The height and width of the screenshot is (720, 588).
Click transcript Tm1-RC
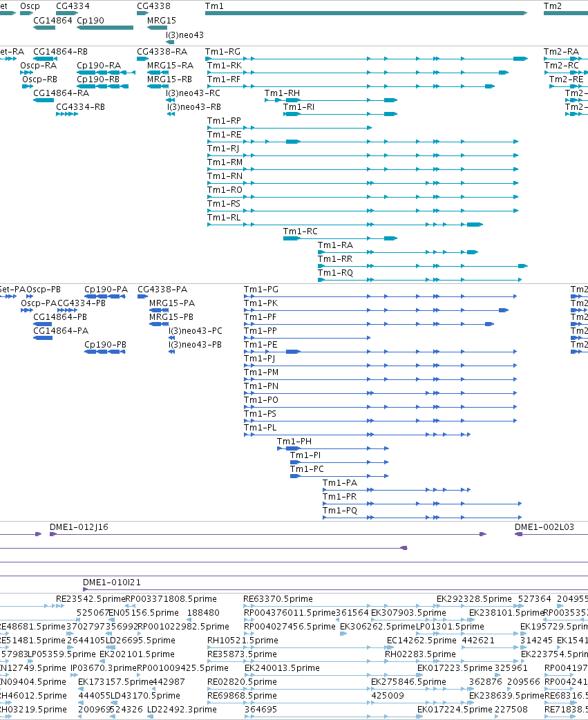click(340, 238)
